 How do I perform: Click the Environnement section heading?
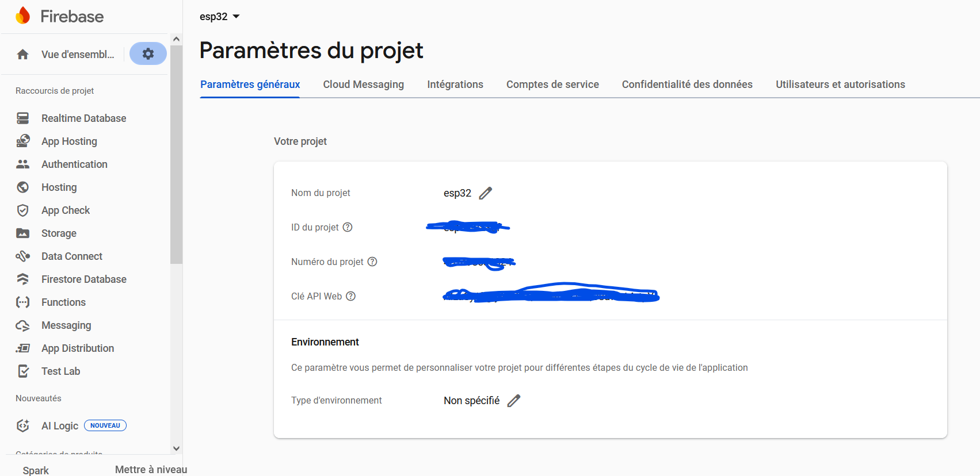(325, 342)
